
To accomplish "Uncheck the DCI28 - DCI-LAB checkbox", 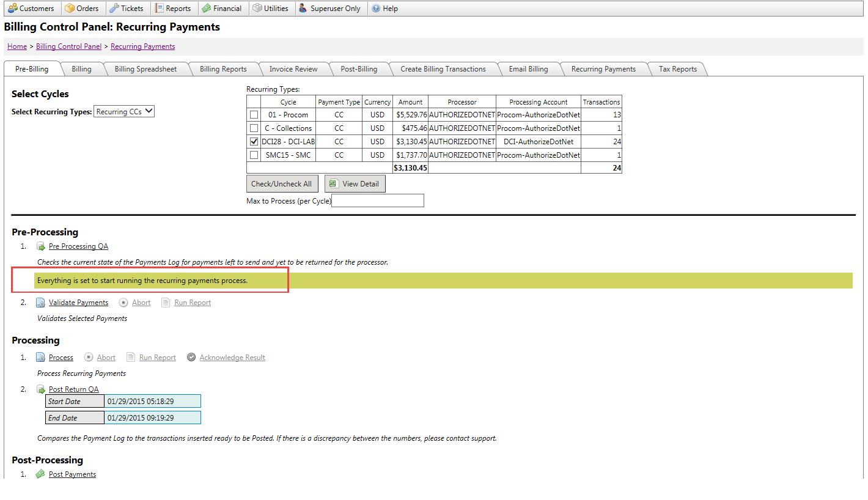I will tap(254, 142).
